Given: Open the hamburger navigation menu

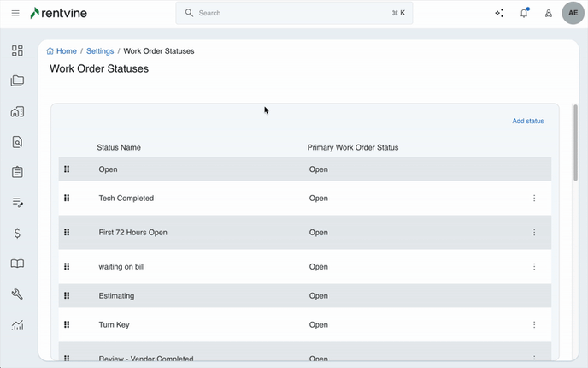Looking at the screenshot, I should point(15,14).
